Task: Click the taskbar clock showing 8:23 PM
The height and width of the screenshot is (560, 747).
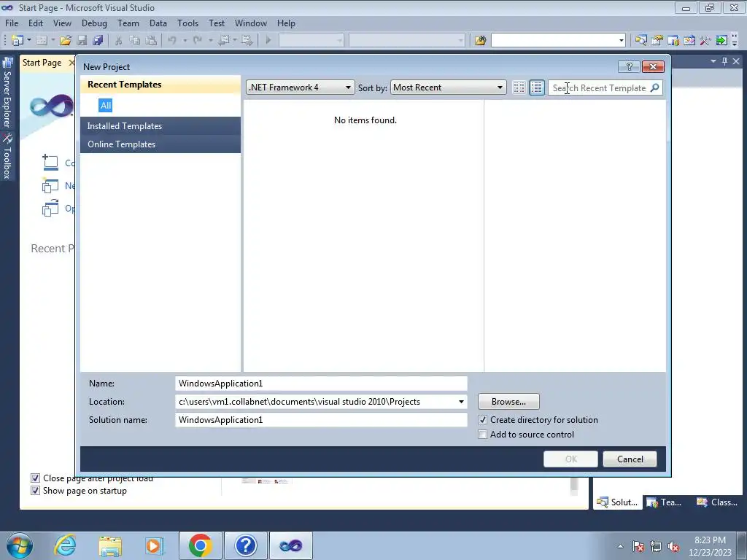Action: [710, 546]
